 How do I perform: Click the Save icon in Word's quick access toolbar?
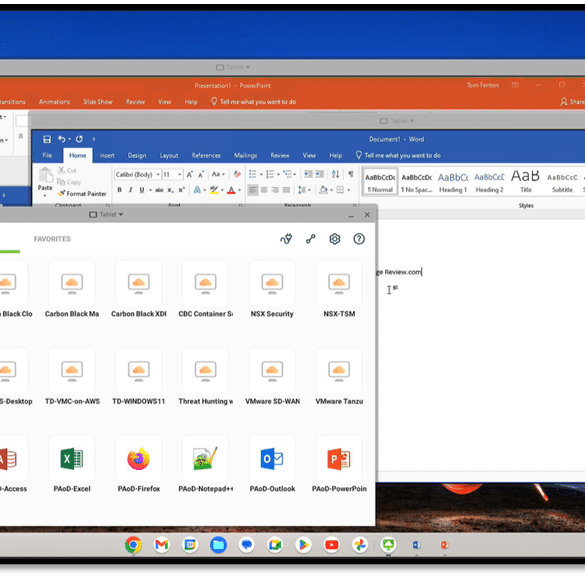(47, 139)
